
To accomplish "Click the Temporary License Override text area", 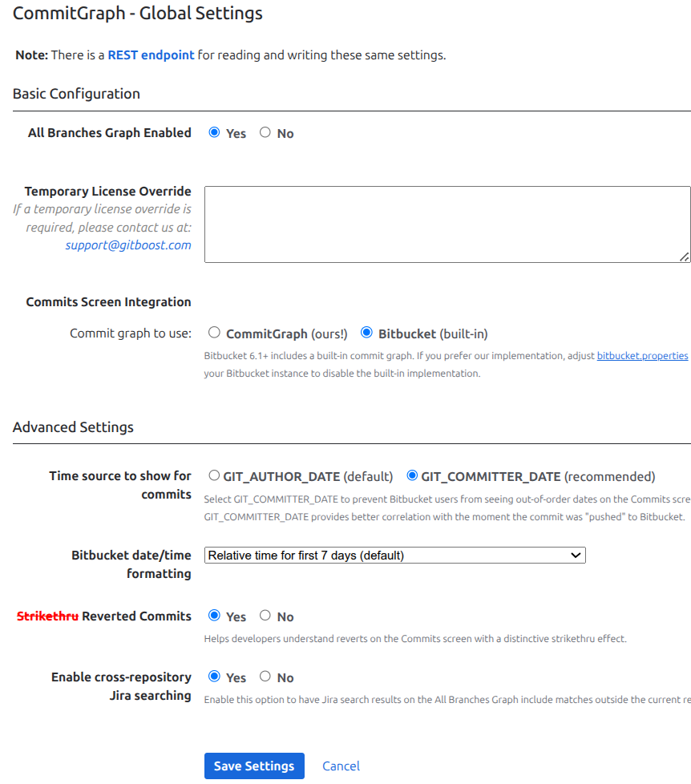I will 447,224.
